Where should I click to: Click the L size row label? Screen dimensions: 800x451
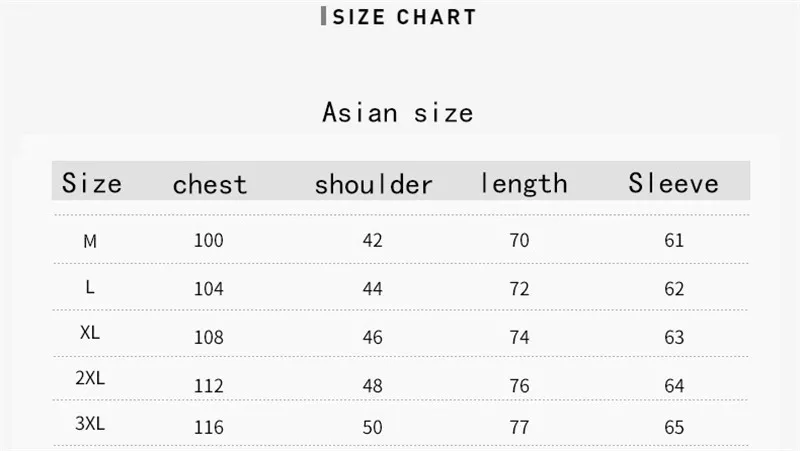90,287
